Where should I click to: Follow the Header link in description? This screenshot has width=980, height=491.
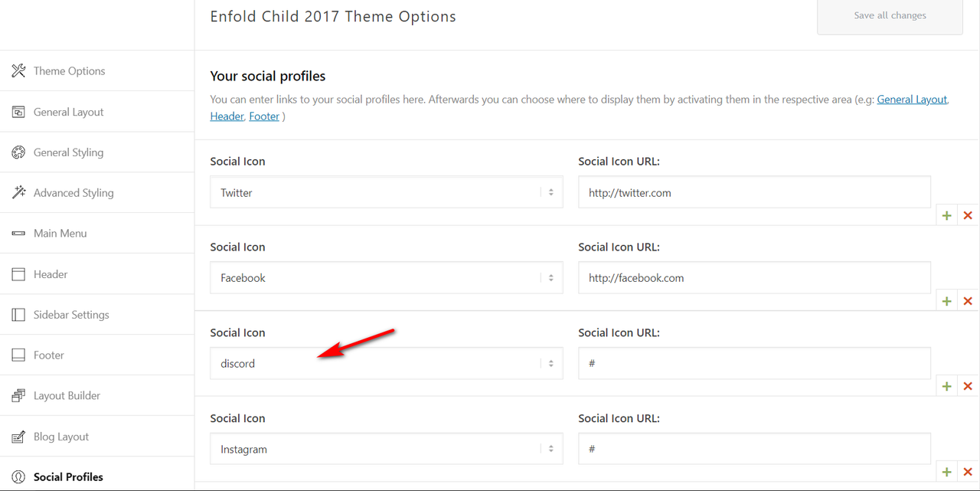227,116
